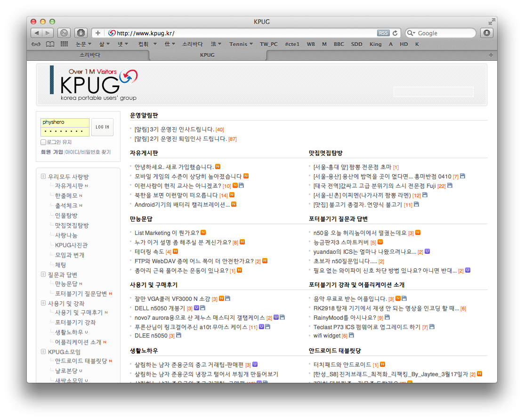Open the AdBlock hand icon in toolbar

(x=81, y=33)
